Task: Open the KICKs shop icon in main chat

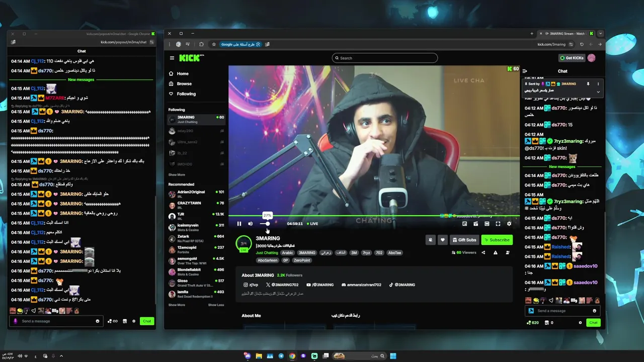Action: pos(547,323)
